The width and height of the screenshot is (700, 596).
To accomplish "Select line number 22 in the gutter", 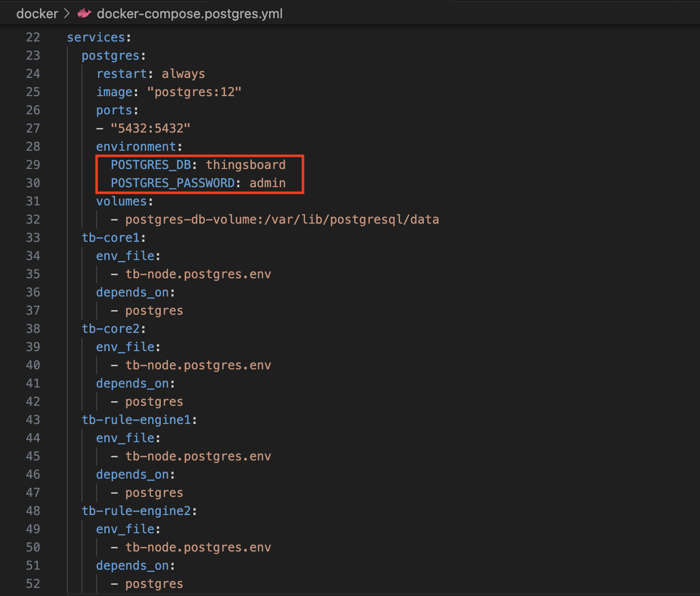I will (x=33, y=37).
